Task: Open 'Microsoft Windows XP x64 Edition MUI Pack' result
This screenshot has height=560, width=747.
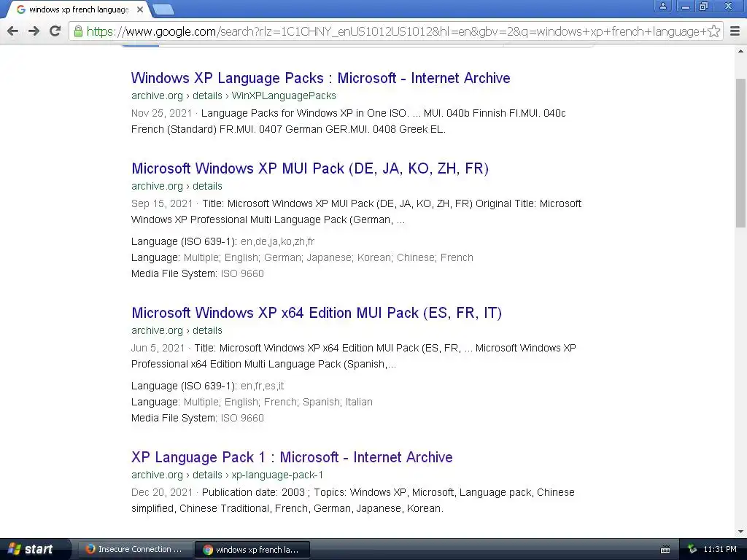Action: pyautogui.click(x=317, y=312)
